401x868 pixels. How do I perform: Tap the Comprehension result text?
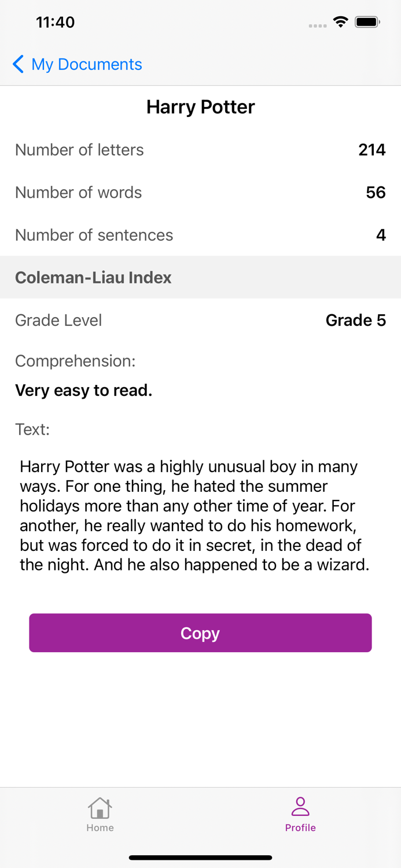[83, 391]
